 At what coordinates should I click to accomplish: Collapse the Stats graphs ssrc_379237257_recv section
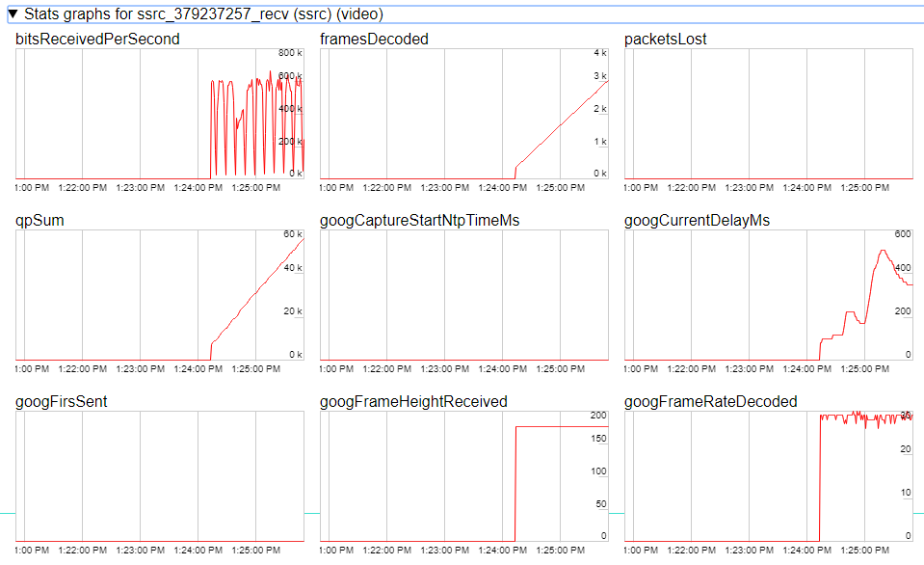coord(13,14)
